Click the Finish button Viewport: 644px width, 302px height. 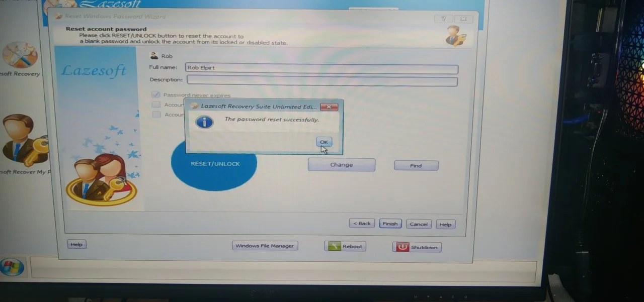pos(390,224)
